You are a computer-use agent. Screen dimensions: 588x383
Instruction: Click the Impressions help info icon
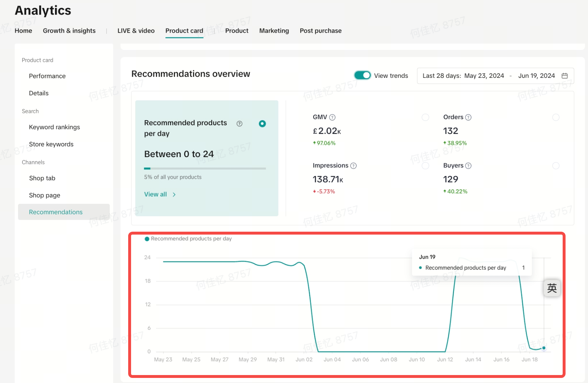coord(353,166)
